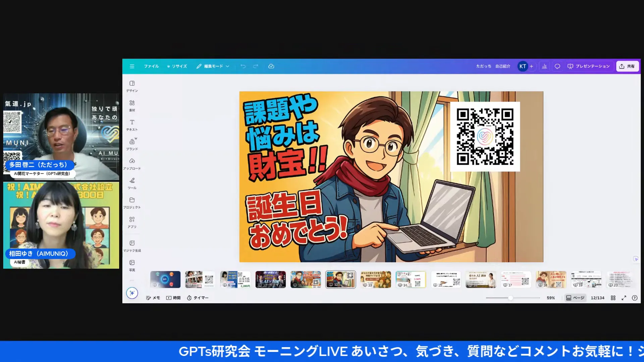Viewport: 644px width, 362px height.
Task: Select page thumbnail 20
Action: click(621, 280)
